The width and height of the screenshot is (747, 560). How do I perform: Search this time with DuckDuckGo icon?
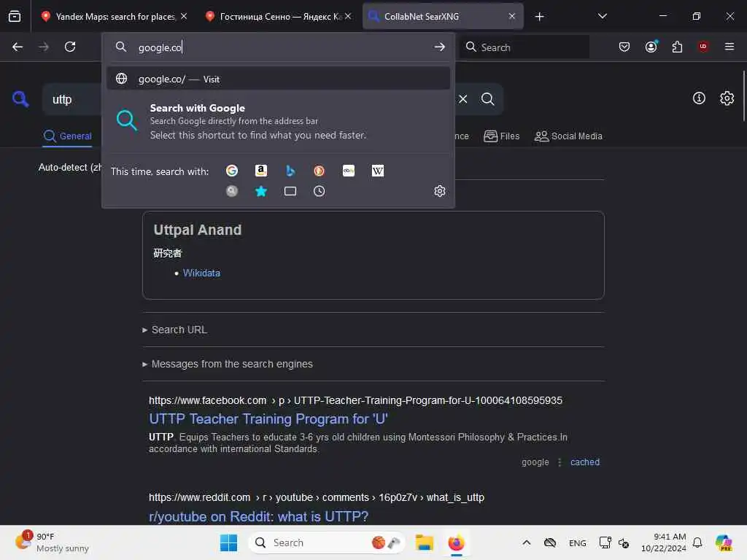click(320, 171)
